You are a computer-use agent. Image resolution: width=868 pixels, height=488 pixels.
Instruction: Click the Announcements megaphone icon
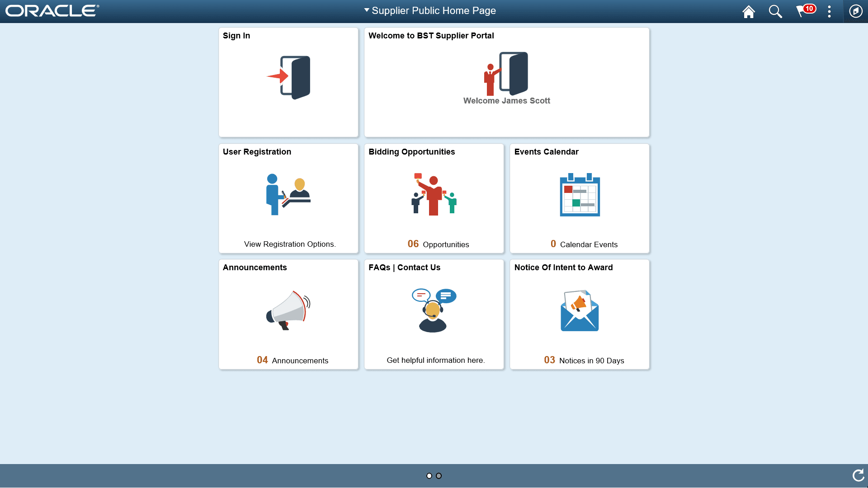tap(288, 310)
